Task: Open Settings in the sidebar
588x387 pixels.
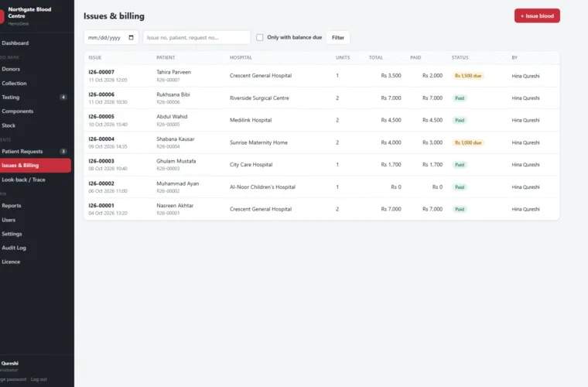Action: pyautogui.click(x=12, y=234)
